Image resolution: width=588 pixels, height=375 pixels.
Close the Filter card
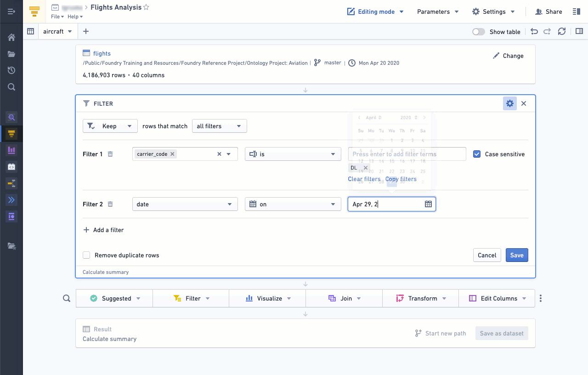pyautogui.click(x=524, y=103)
